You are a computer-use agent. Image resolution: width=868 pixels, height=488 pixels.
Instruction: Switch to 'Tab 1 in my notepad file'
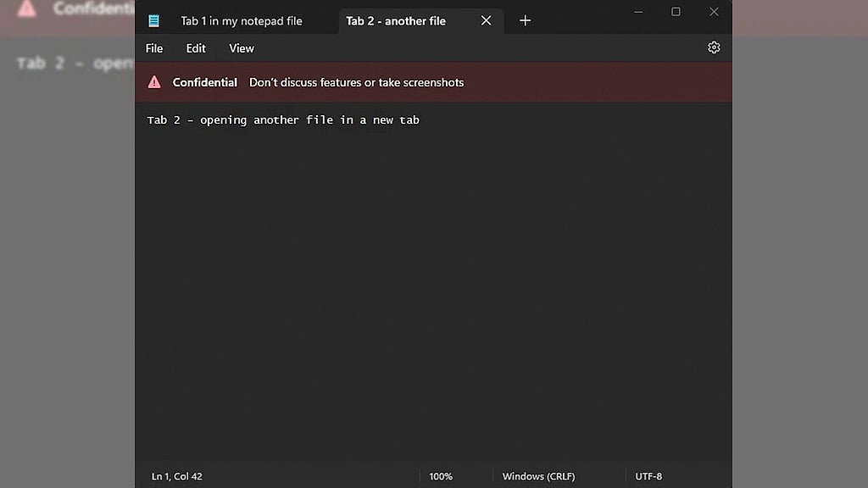[x=242, y=21]
